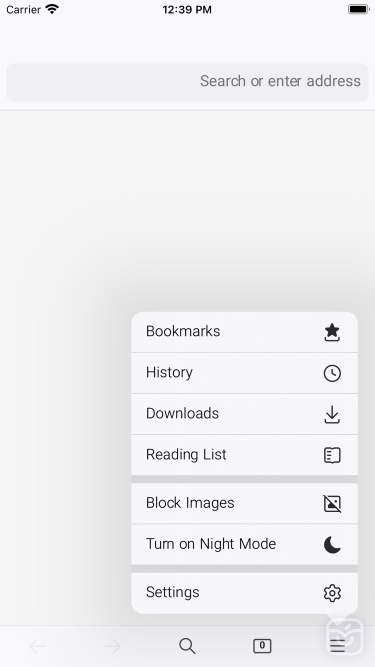This screenshot has width=375, height=667.
Task: Click the Reading List book icon
Action: point(332,455)
